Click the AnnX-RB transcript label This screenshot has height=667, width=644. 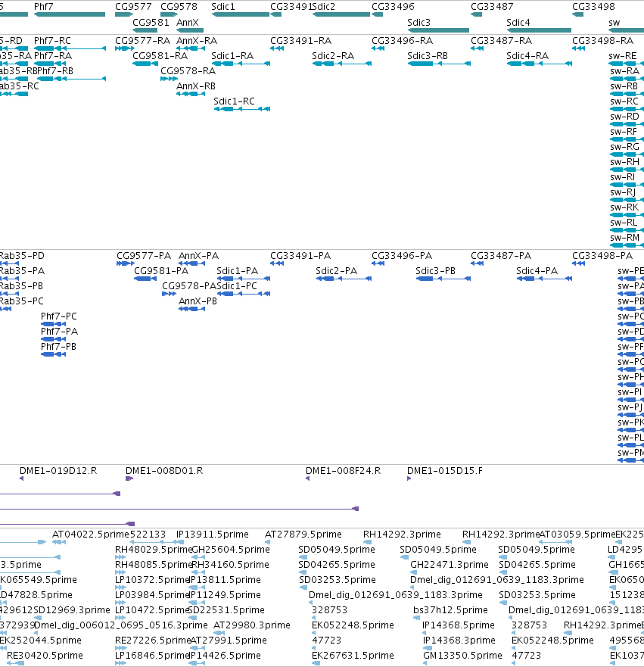tap(195, 86)
